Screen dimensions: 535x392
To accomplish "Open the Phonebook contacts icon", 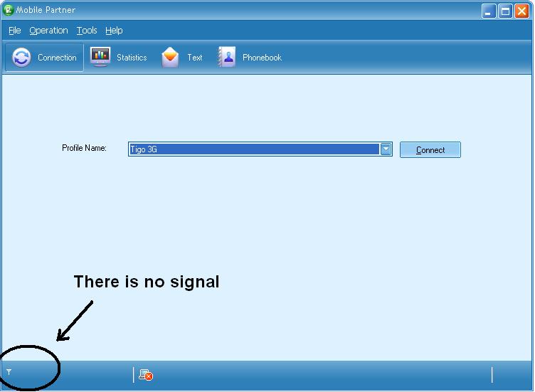I will coord(227,58).
